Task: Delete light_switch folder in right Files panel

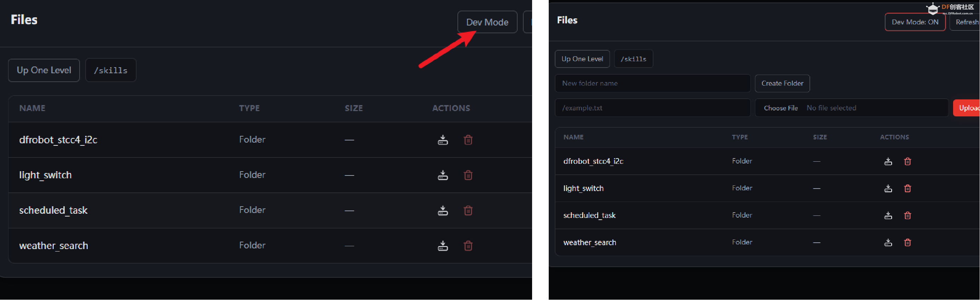Action: pos(908,189)
